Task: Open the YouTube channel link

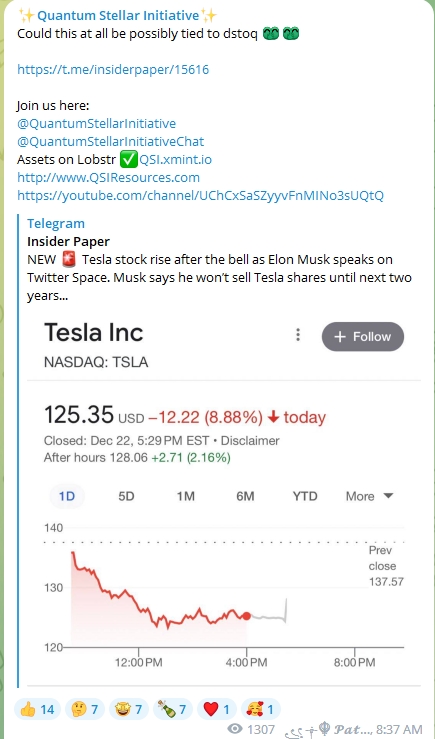Action: tap(200, 196)
